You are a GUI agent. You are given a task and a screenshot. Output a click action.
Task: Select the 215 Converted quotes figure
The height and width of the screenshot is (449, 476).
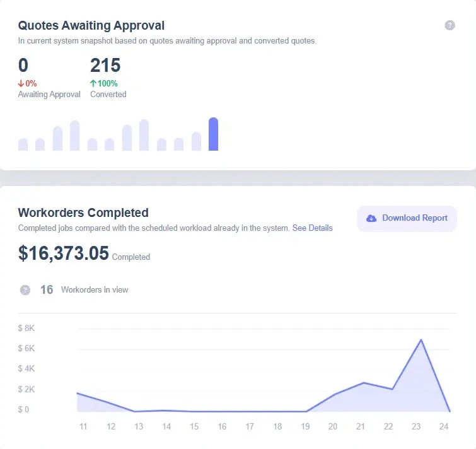pos(105,66)
